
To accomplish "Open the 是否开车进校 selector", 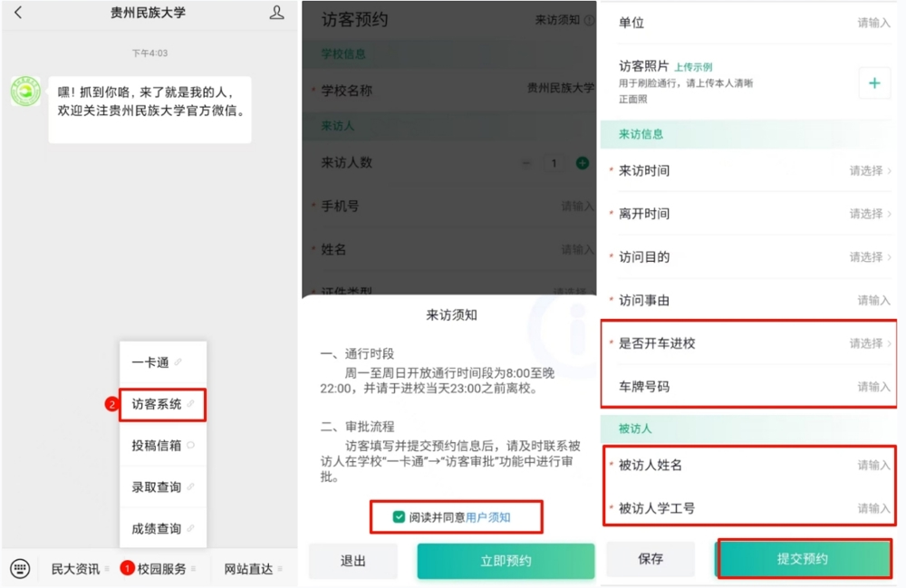I will pyautogui.click(x=749, y=343).
